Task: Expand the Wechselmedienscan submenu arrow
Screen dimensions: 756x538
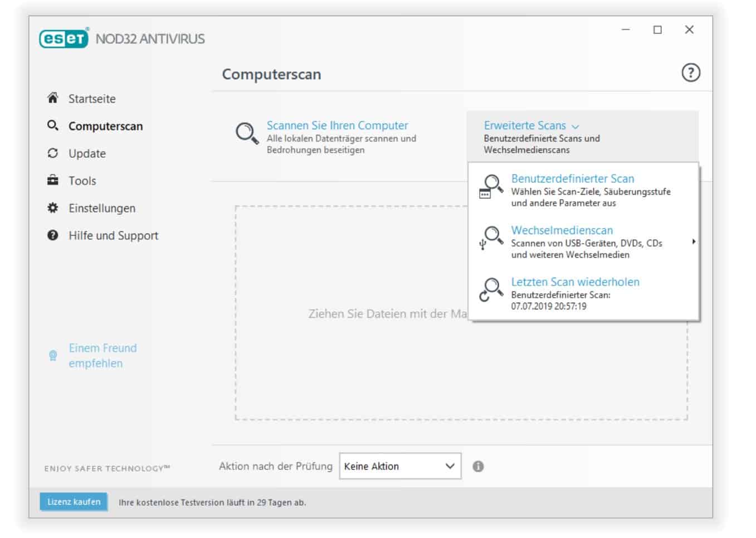Action: pos(694,241)
